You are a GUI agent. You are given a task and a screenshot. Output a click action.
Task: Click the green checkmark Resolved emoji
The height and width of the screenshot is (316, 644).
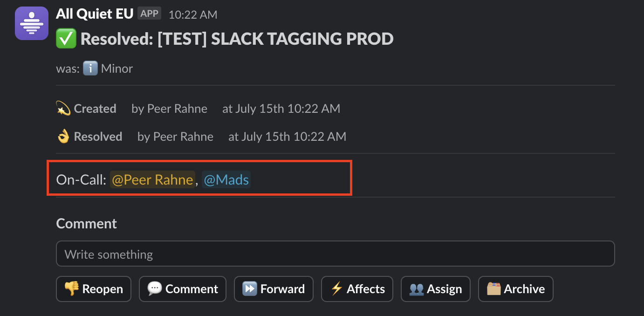[x=66, y=39]
